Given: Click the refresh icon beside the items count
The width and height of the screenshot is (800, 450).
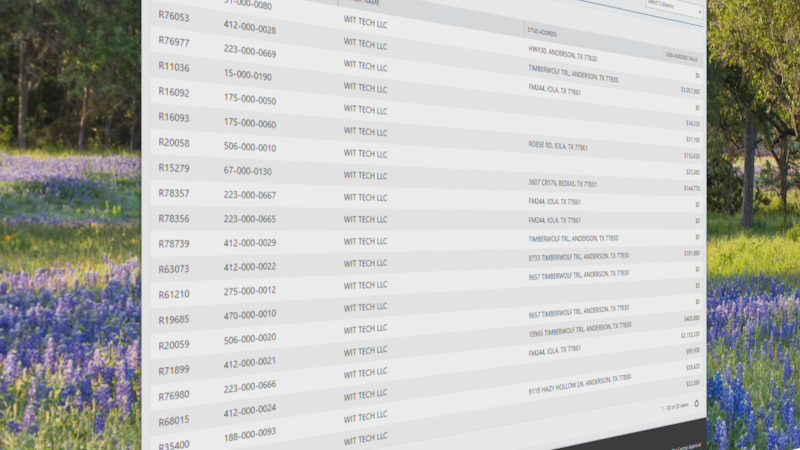Looking at the screenshot, I should (696, 404).
